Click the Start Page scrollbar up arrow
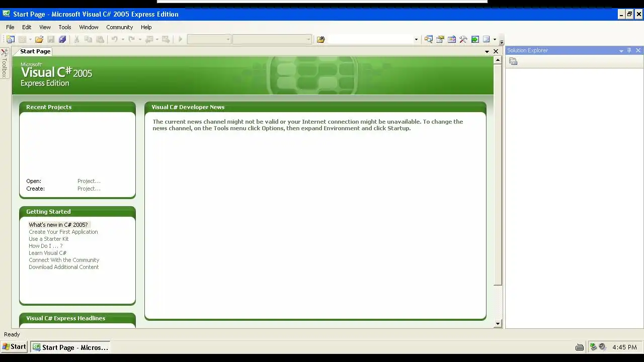 (498, 60)
